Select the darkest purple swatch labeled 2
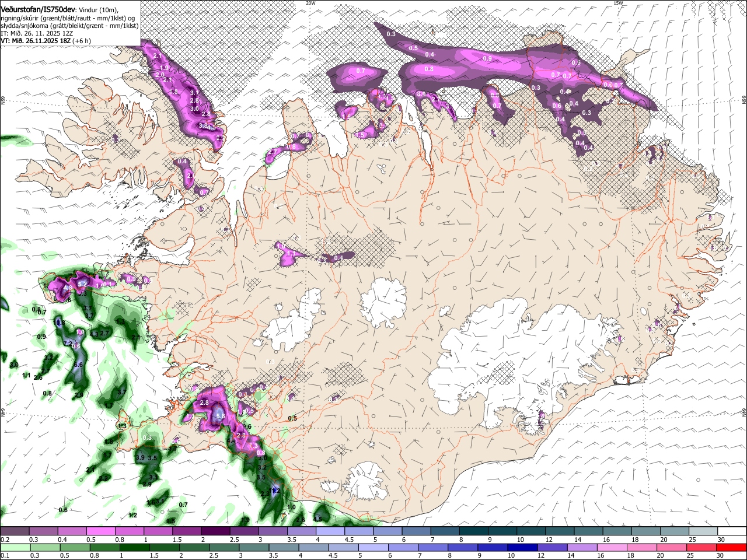The height and width of the screenshot is (560, 747). (215, 531)
